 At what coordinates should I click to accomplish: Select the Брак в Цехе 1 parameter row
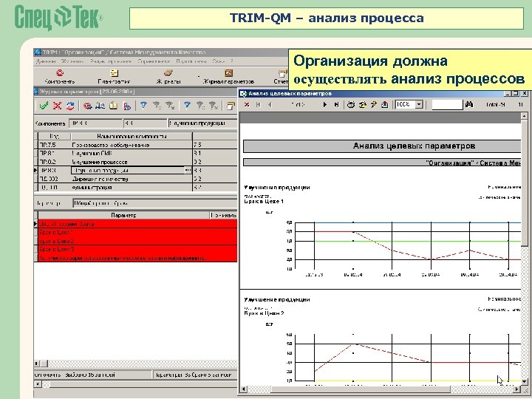point(136,233)
